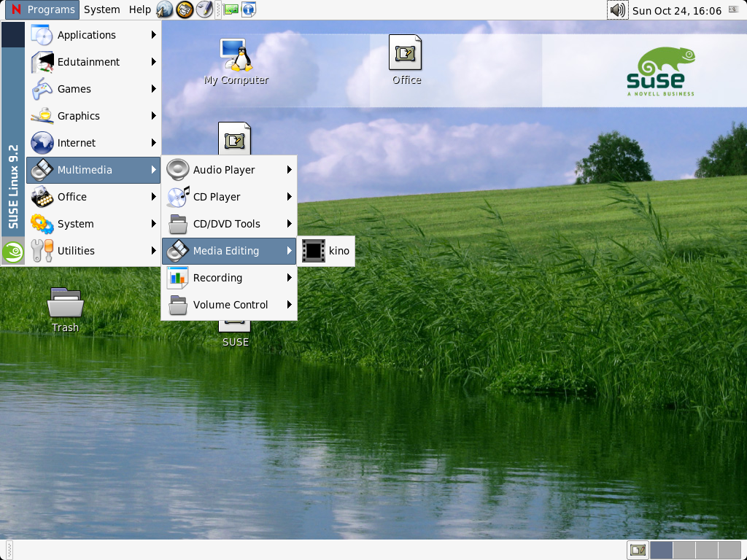Open the volume control speaker icon
Image resolution: width=747 pixels, height=560 pixels.
[x=617, y=10]
